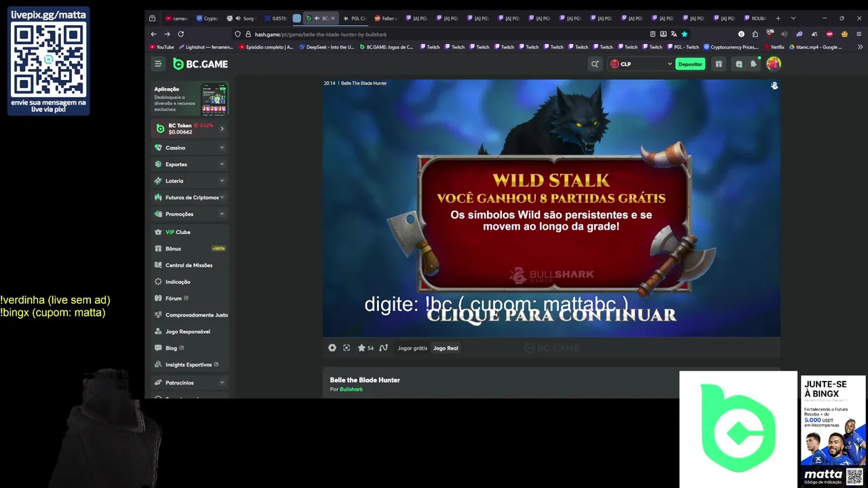Open browser reader view icon

[653, 34]
